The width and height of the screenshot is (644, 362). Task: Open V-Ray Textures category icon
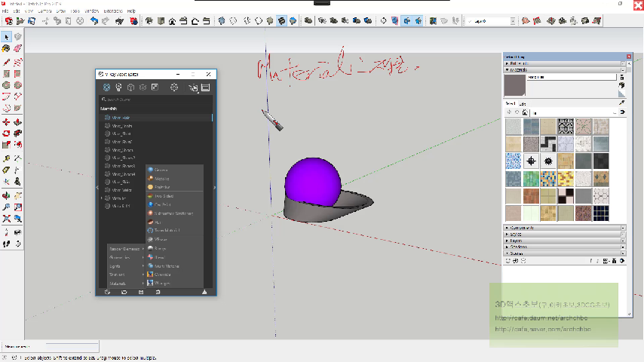pos(155,87)
